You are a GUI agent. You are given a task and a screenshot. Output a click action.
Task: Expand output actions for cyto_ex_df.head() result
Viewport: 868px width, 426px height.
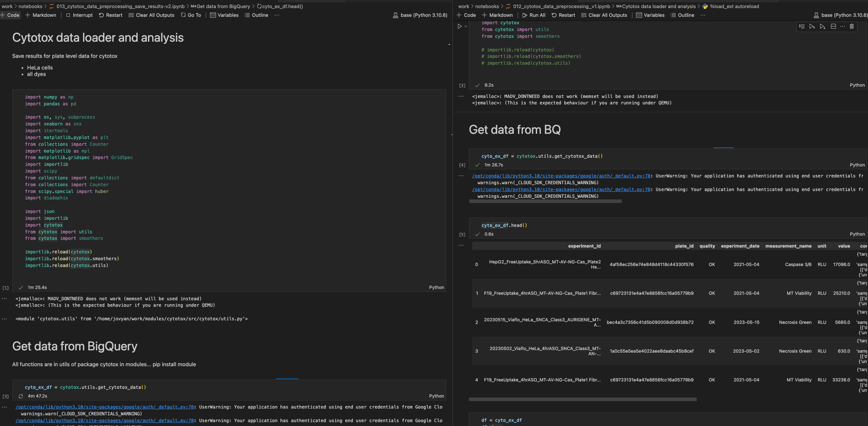click(x=461, y=245)
